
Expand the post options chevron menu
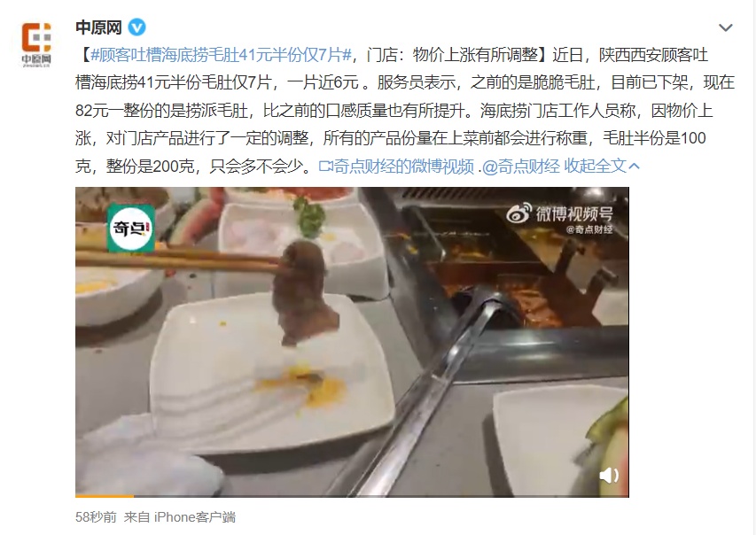coord(726,27)
